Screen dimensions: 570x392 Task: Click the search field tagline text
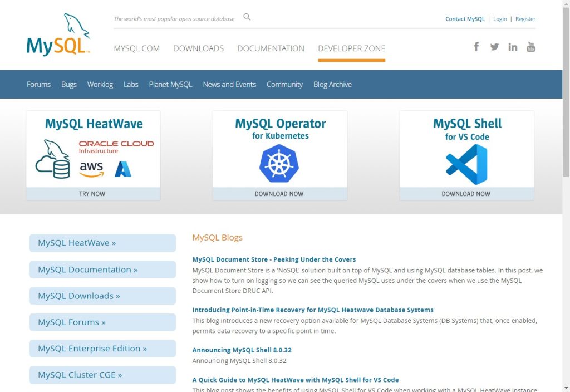click(174, 19)
